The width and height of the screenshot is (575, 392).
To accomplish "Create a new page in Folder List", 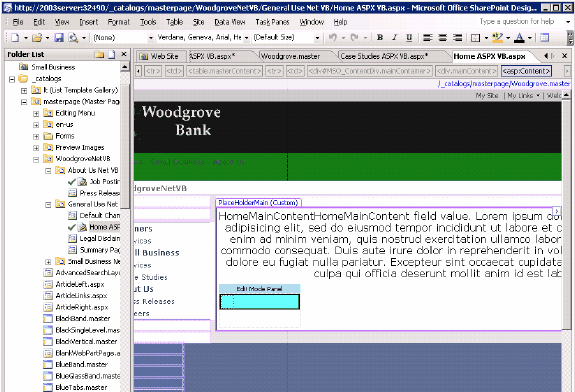I will point(111,54).
